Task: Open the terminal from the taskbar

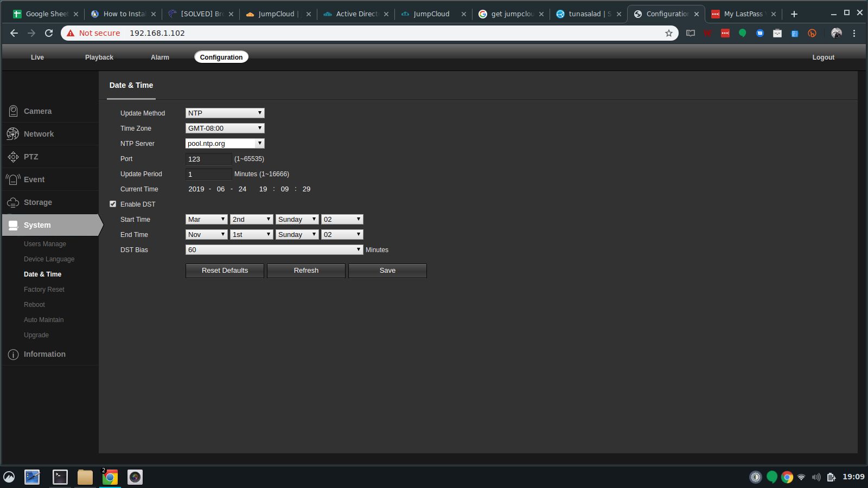Action: click(x=60, y=477)
